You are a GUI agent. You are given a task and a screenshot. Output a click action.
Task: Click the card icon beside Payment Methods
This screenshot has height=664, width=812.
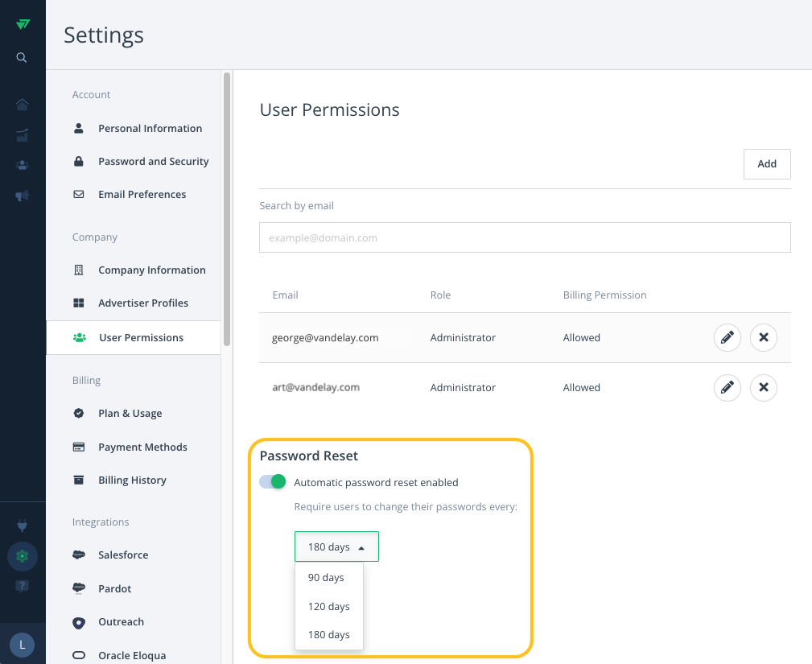click(79, 447)
